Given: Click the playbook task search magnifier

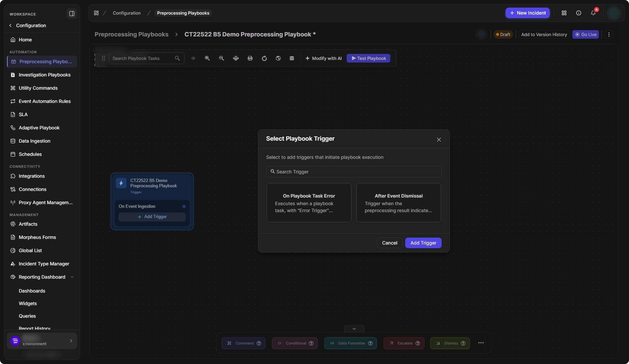Looking at the screenshot, I should (177, 58).
